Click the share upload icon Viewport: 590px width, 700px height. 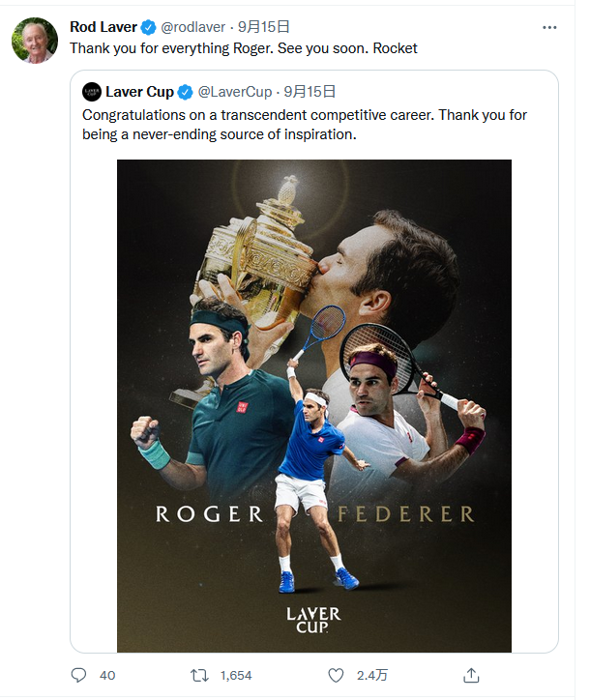coord(471,675)
